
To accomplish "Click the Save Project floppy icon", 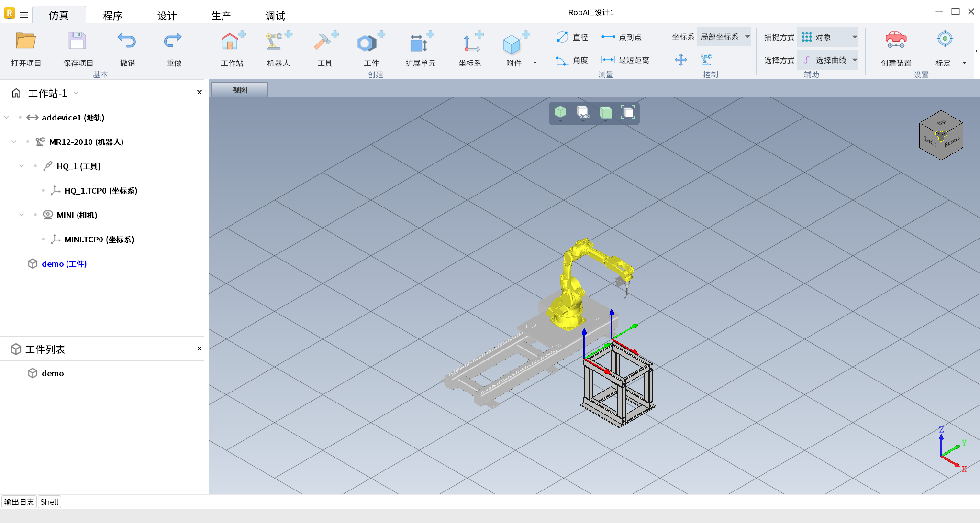I will (x=78, y=42).
